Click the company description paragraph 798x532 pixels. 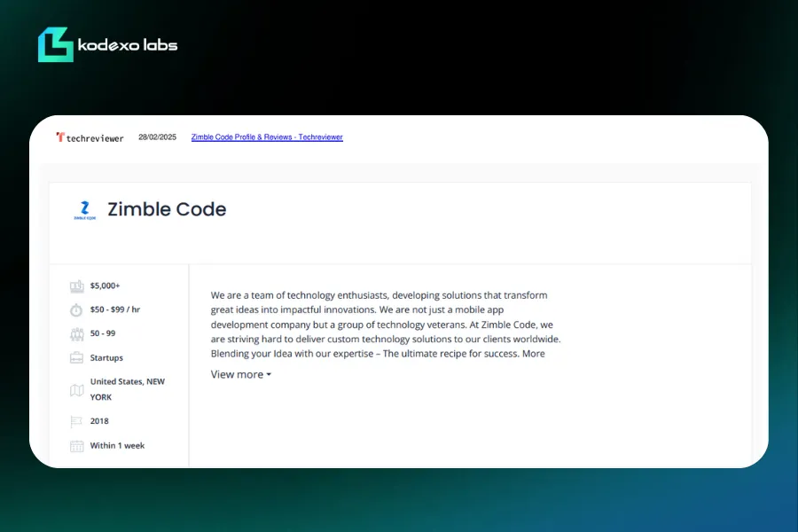386,325
